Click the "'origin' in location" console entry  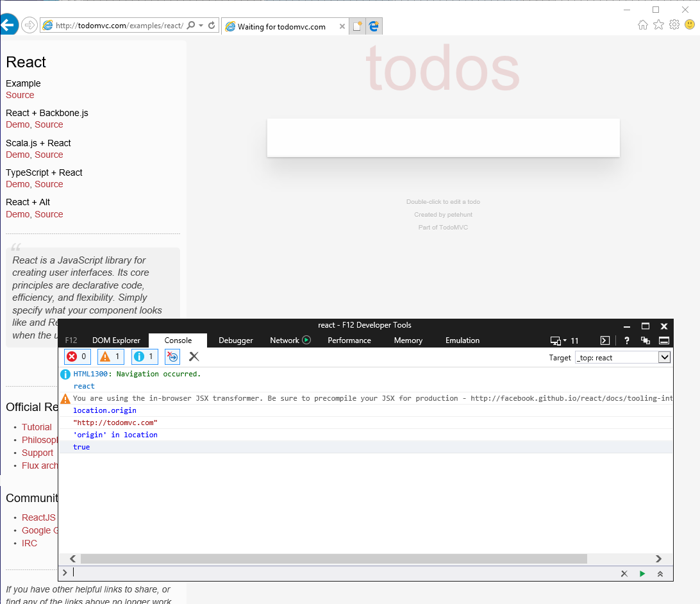115,434
